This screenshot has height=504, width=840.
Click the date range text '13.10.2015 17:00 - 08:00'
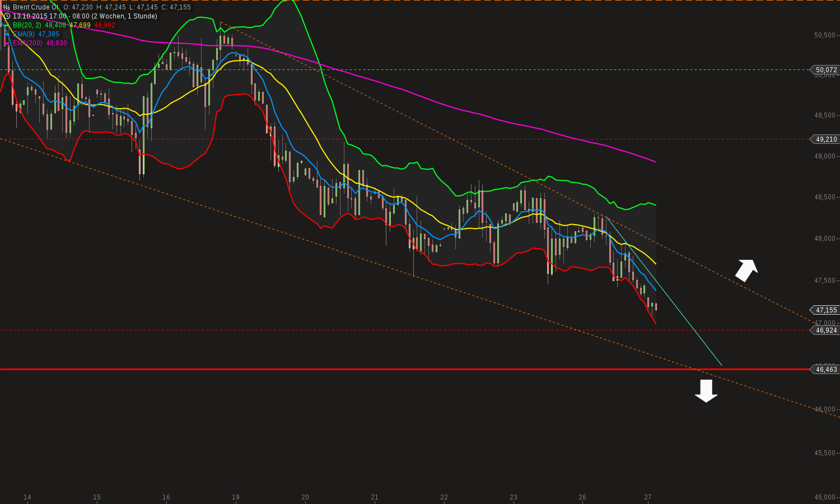click(x=51, y=16)
